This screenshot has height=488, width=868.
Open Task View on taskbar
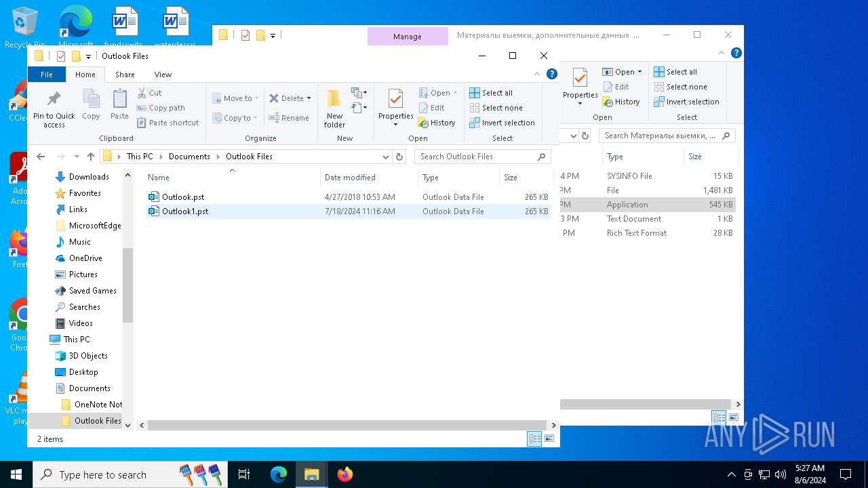point(244,474)
